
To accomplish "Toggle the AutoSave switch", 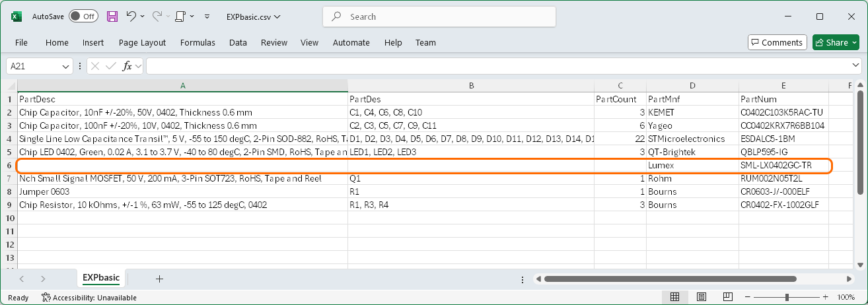I will (x=83, y=16).
